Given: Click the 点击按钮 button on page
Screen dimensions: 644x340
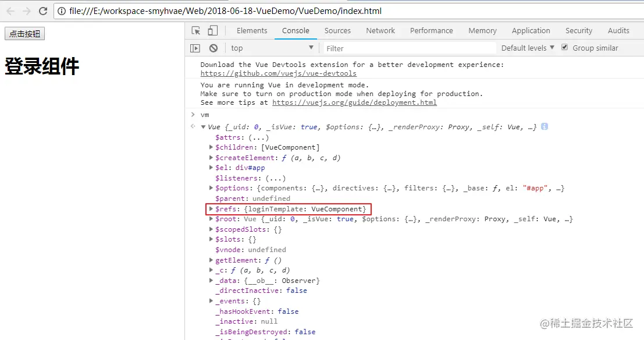Looking at the screenshot, I should (x=24, y=34).
